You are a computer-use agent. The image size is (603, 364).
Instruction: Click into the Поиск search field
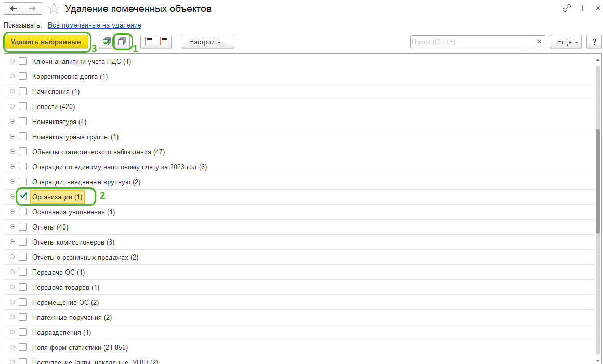471,42
